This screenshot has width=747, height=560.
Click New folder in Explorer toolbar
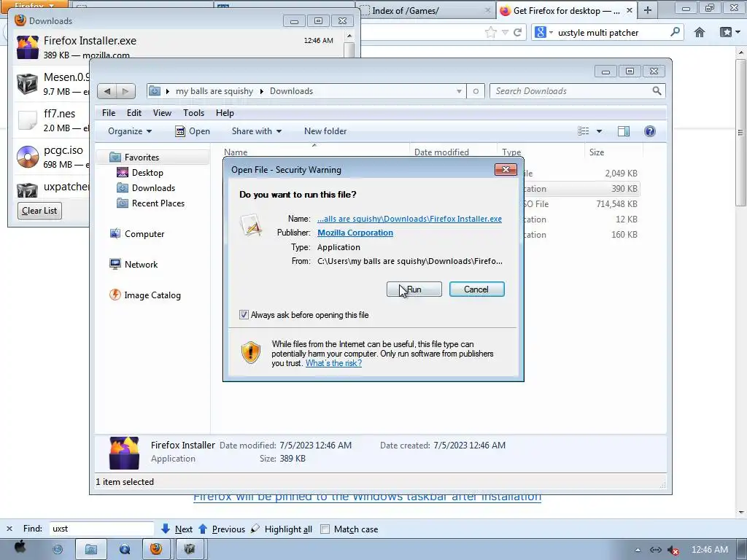click(325, 131)
